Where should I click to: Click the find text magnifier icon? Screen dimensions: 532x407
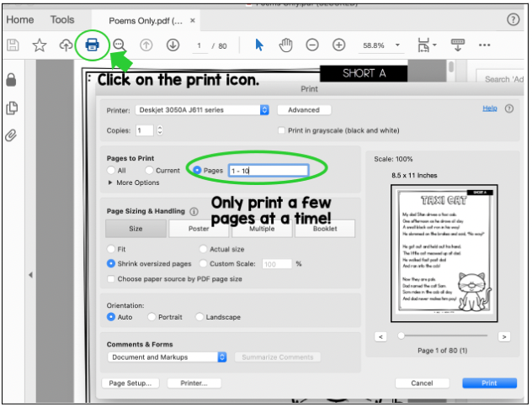119,45
